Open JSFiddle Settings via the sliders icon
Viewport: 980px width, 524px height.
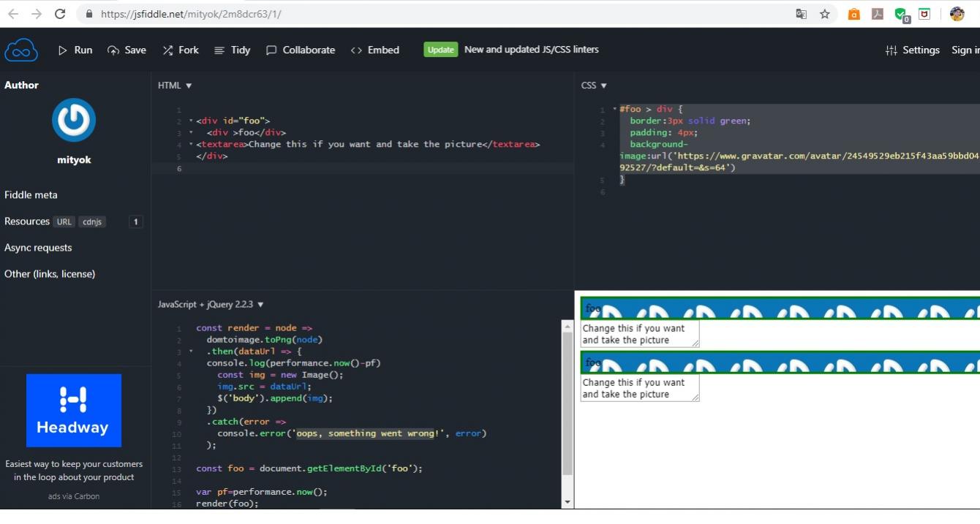tap(892, 50)
